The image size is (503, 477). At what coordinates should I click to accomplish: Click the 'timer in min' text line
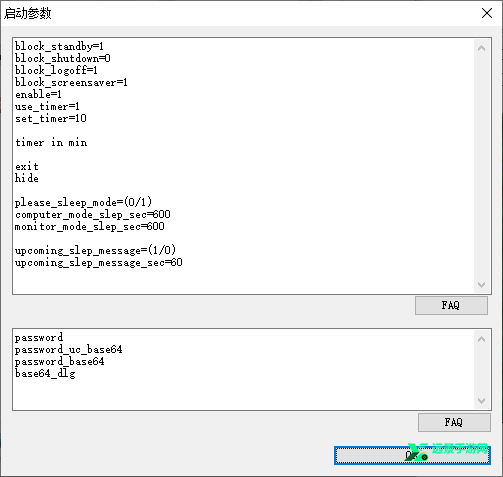51,143
